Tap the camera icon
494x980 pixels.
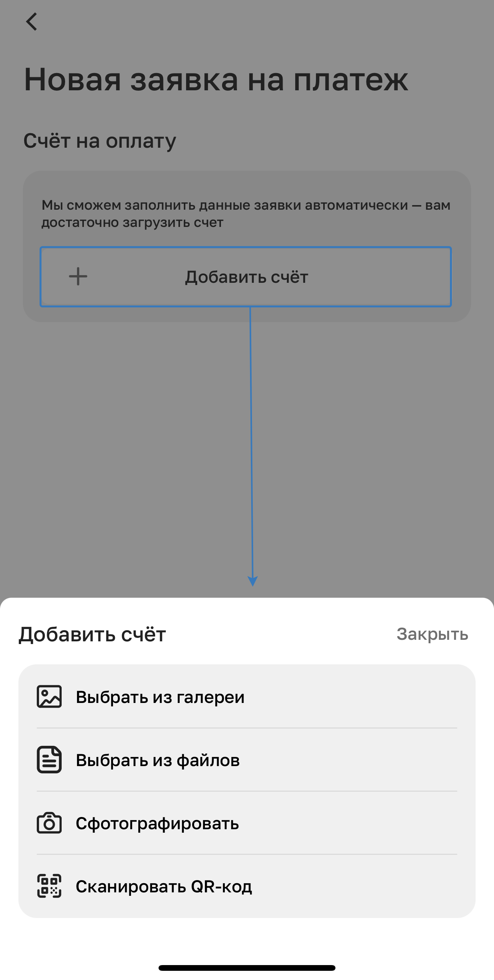[x=49, y=823]
